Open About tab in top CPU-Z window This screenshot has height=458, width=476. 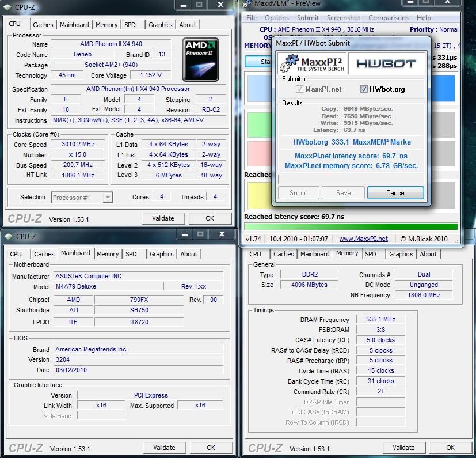click(x=188, y=25)
